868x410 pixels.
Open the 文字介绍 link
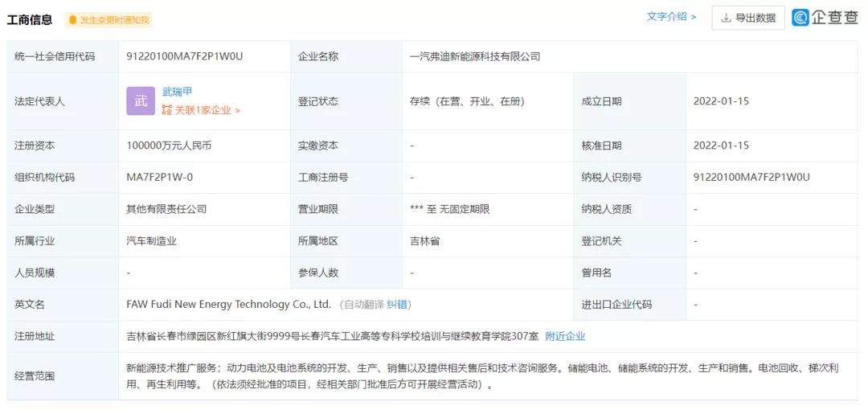pyautogui.click(x=671, y=17)
